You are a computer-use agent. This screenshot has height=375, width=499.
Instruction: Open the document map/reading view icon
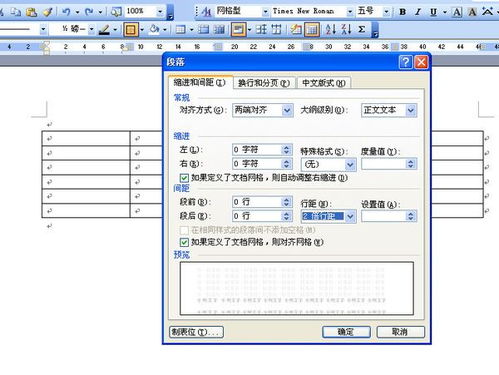click(x=116, y=12)
